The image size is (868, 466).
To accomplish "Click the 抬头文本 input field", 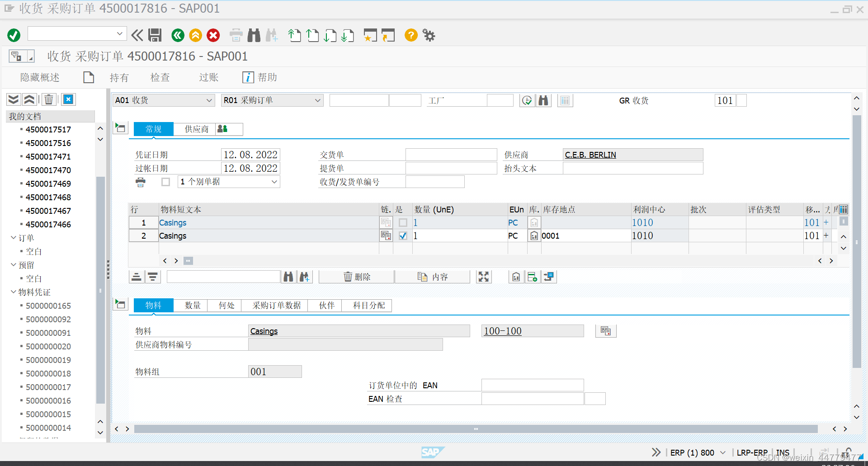I will pos(633,168).
